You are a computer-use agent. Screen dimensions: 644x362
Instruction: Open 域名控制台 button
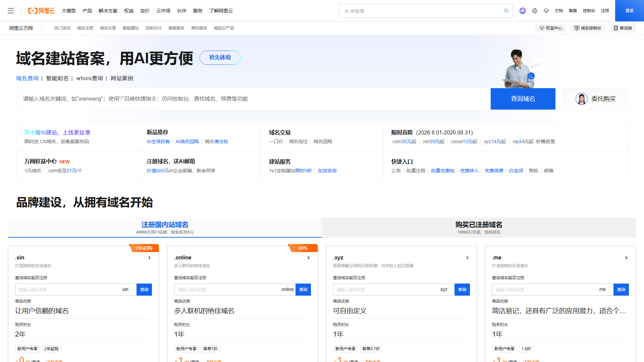click(x=588, y=28)
